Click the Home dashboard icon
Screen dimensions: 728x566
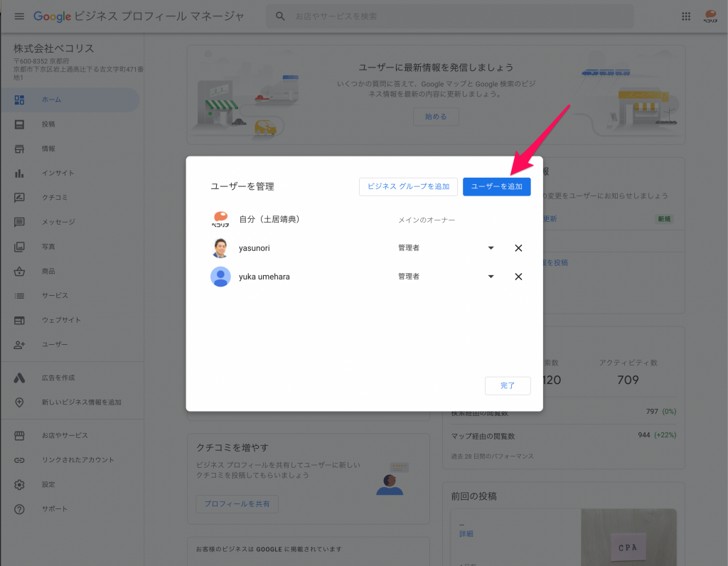(x=19, y=100)
